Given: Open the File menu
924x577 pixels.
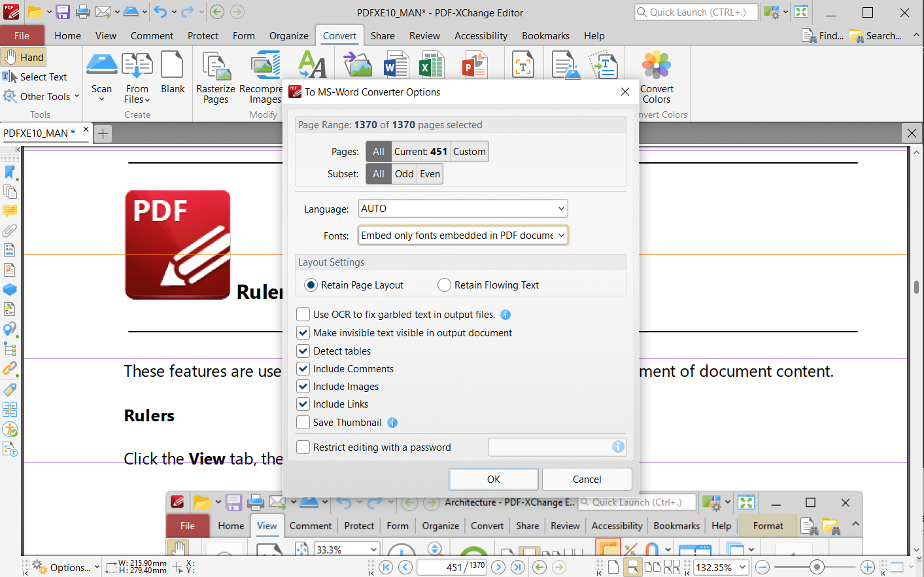Looking at the screenshot, I should pyautogui.click(x=22, y=36).
